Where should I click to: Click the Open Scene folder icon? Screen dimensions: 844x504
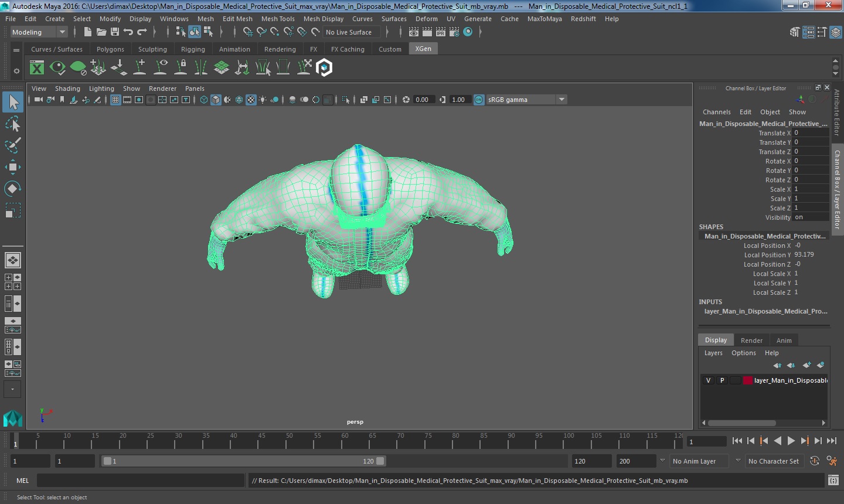coord(101,32)
